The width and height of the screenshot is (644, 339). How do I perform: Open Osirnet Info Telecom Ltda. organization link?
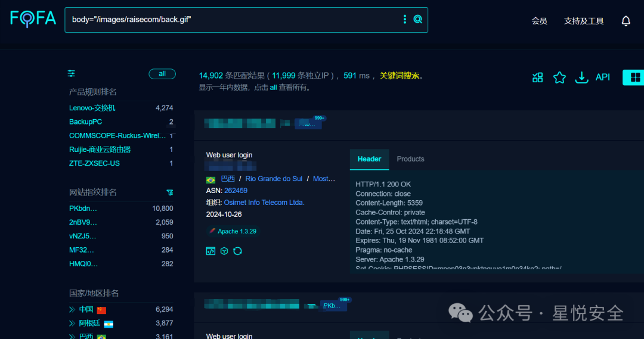coord(264,203)
